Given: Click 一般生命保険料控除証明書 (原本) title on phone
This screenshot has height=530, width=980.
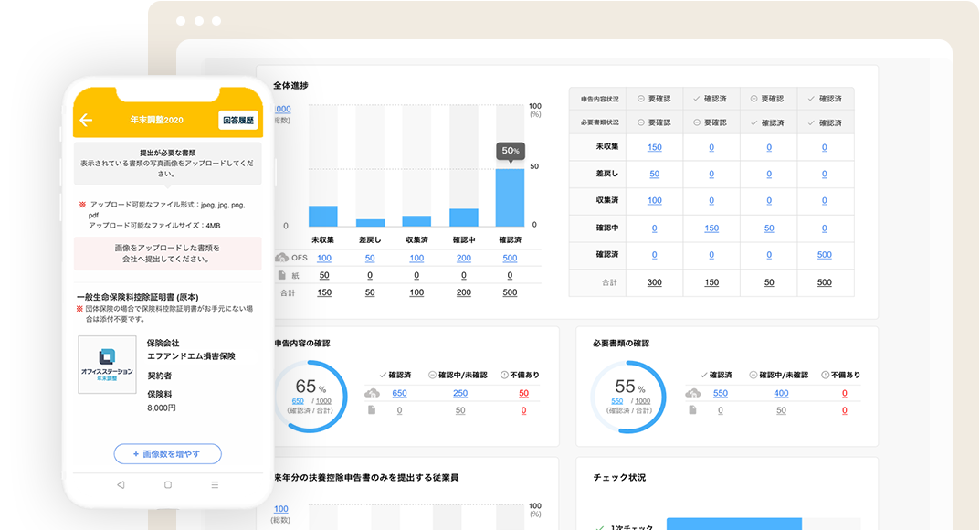Looking at the screenshot, I should (138, 297).
